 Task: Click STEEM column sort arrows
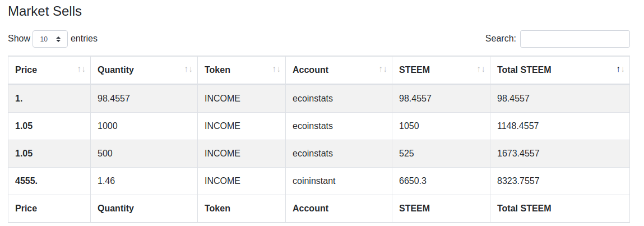tap(481, 70)
